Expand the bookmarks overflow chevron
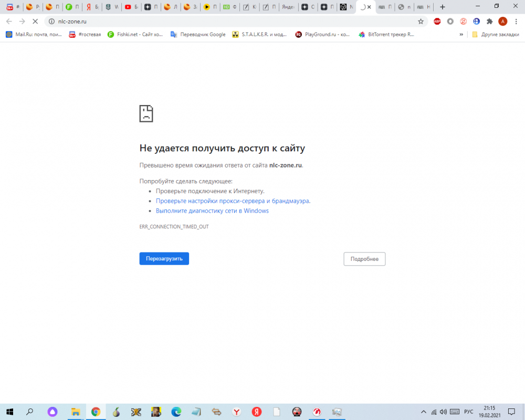Screen dimensions: 525x420 tap(461, 34)
